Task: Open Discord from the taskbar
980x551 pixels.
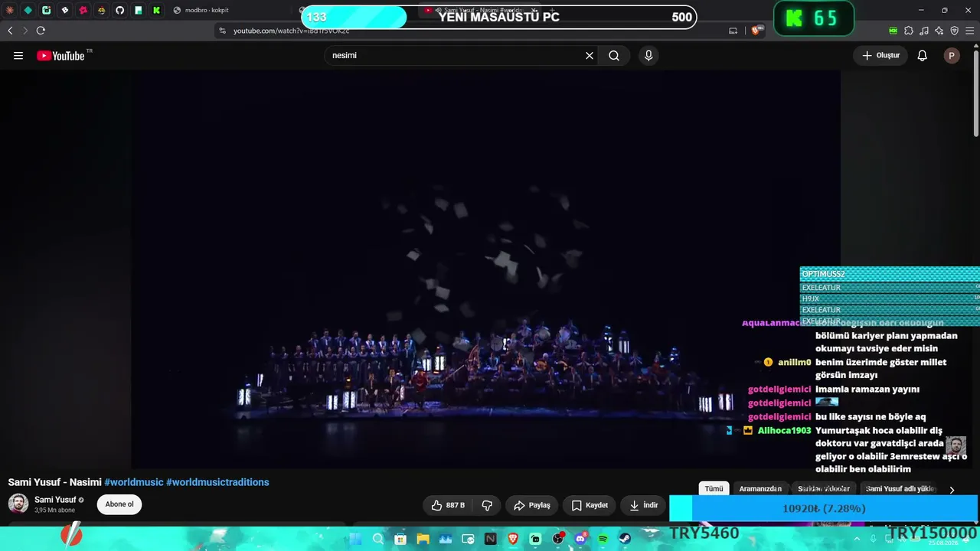Action: (580, 539)
